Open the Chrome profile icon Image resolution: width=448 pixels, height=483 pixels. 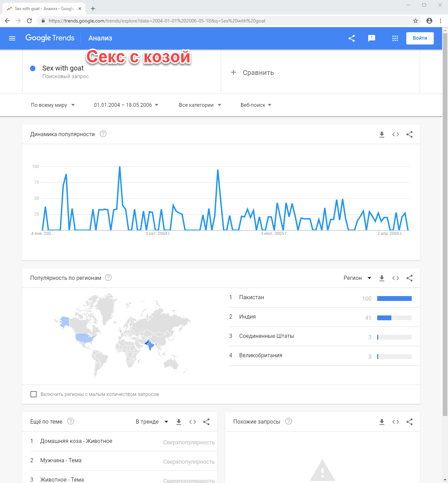coord(429,21)
